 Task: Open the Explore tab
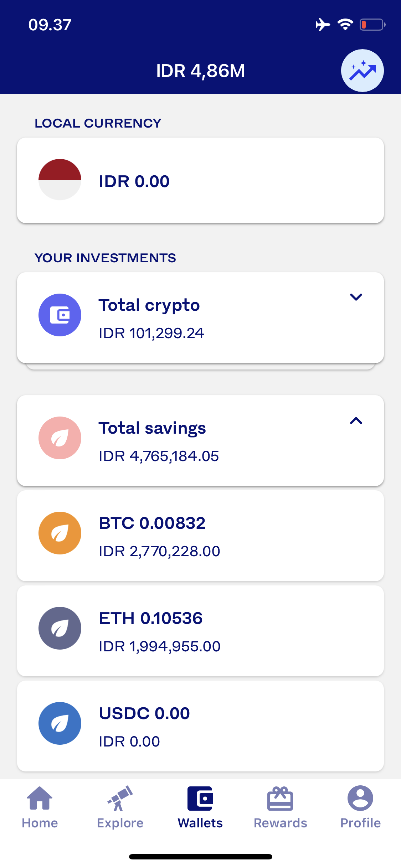pos(120,807)
